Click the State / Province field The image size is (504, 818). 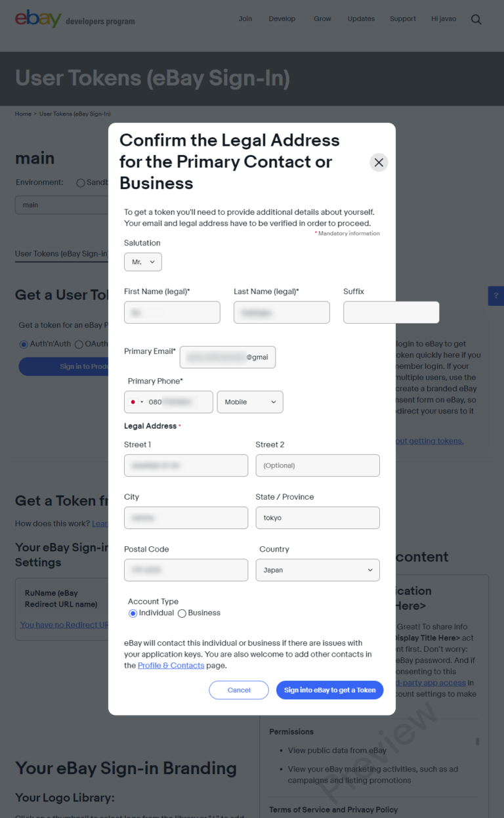[x=318, y=517]
